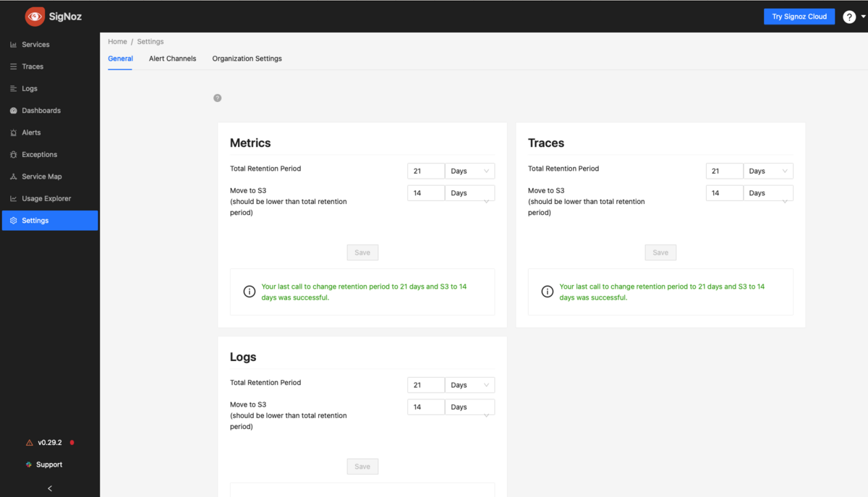Open Services via its bar-chart icon
The width and height of the screenshot is (868, 497).
click(x=14, y=45)
